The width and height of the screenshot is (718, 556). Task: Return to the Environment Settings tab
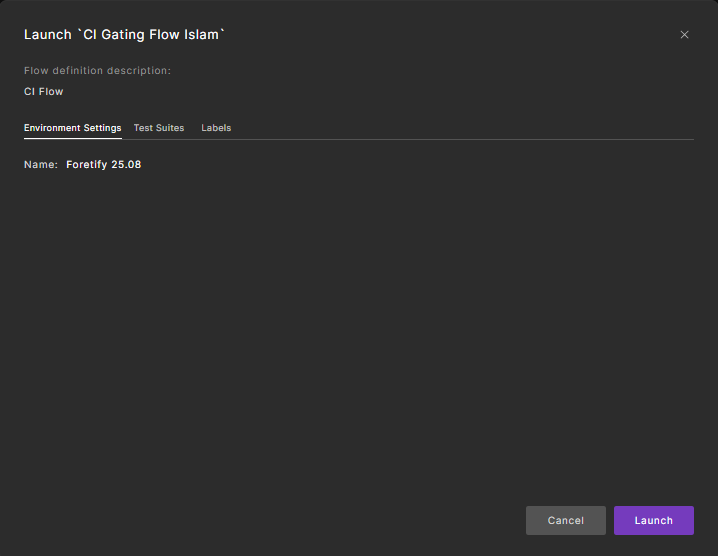73,128
